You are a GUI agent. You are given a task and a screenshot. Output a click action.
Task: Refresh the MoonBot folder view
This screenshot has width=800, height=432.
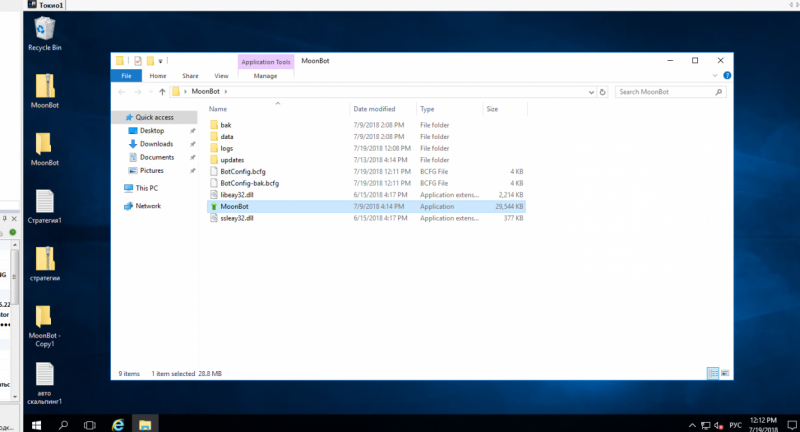click(x=603, y=92)
